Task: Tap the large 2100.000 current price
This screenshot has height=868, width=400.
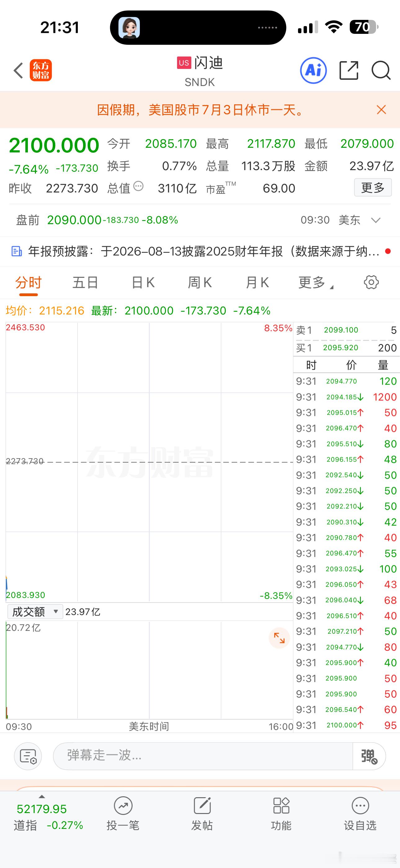Action: [x=54, y=145]
